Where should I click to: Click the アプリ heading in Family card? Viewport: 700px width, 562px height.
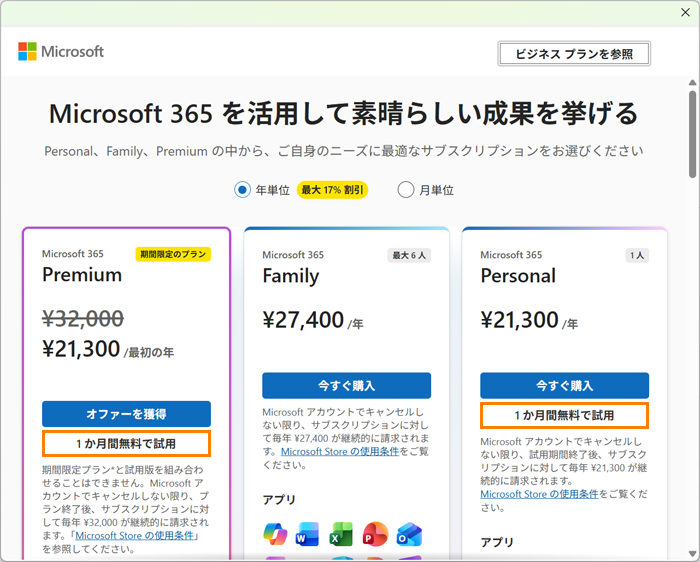(279, 500)
